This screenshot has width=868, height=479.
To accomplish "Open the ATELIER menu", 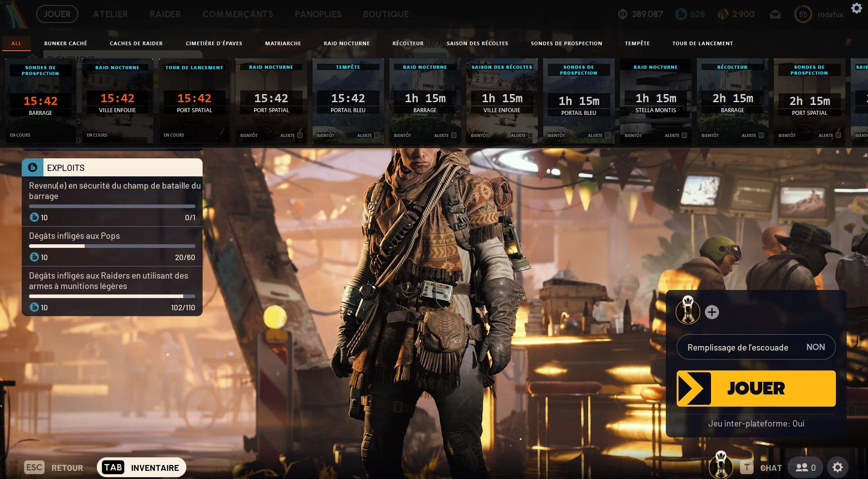I will click(x=110, y=14).
